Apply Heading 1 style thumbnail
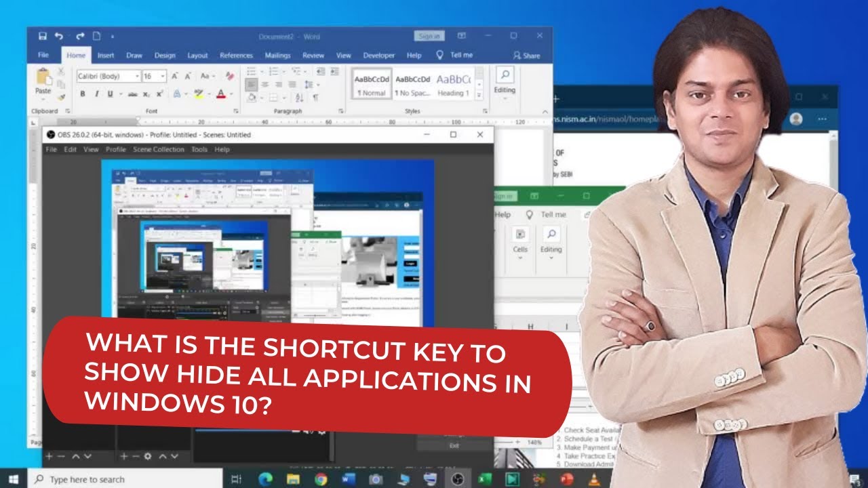The width and height of the screenshot is (868, 488). (x=453, y=84)
